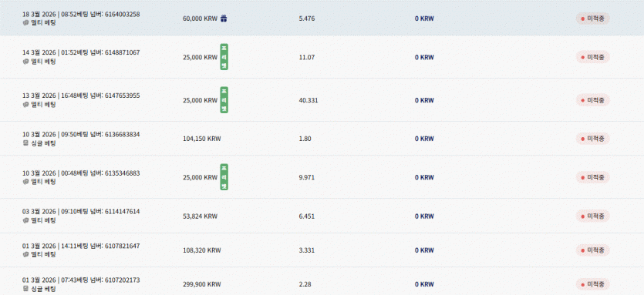
Task: Select the 60,000 KRW stake amount
Action: 200,18
